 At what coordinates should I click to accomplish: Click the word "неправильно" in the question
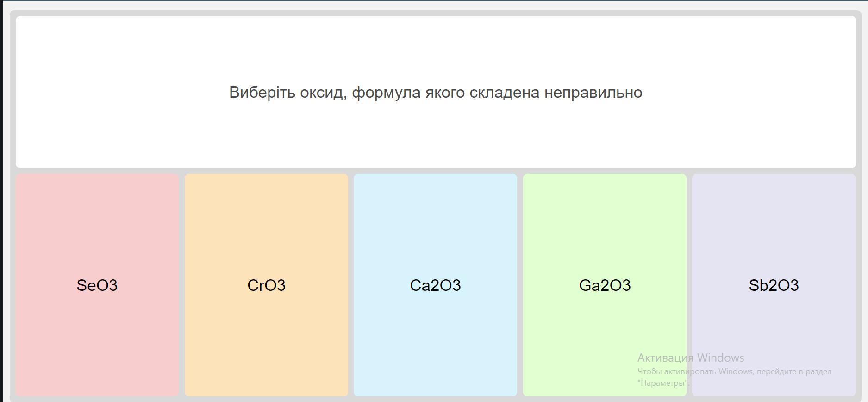click(x=593, y=93)
